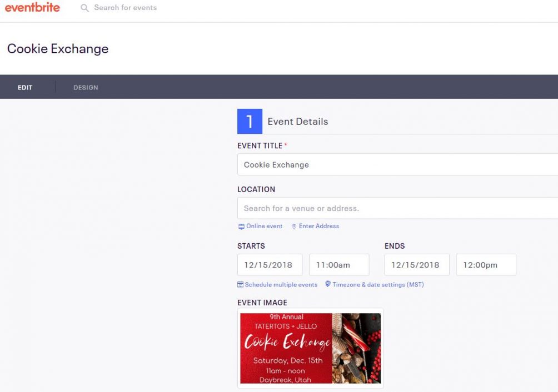Click the Enter Address pin icon

294,227
